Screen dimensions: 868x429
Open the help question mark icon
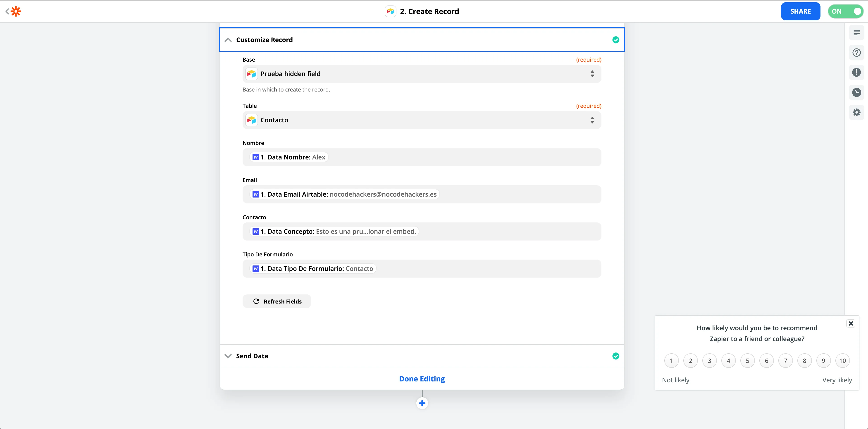(856, 53)
